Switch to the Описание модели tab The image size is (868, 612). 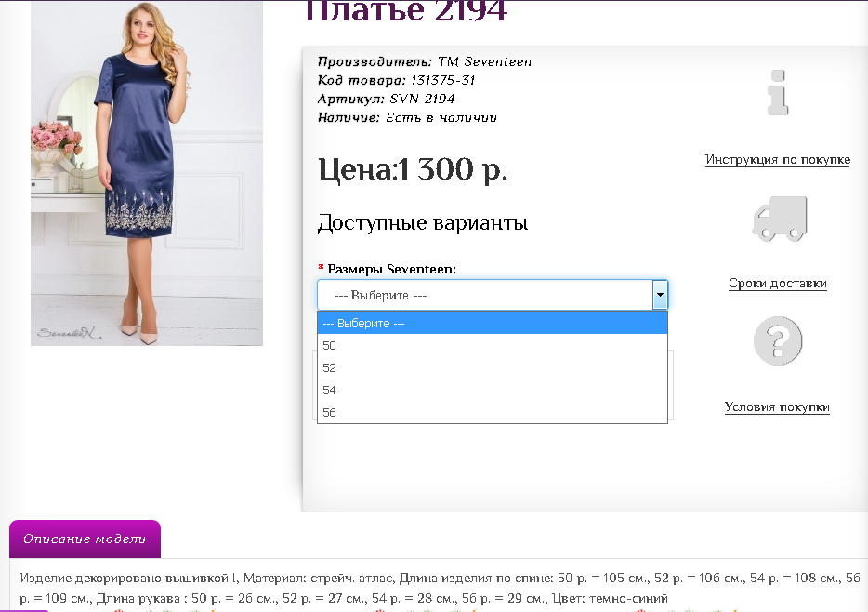tap(85, 539)
